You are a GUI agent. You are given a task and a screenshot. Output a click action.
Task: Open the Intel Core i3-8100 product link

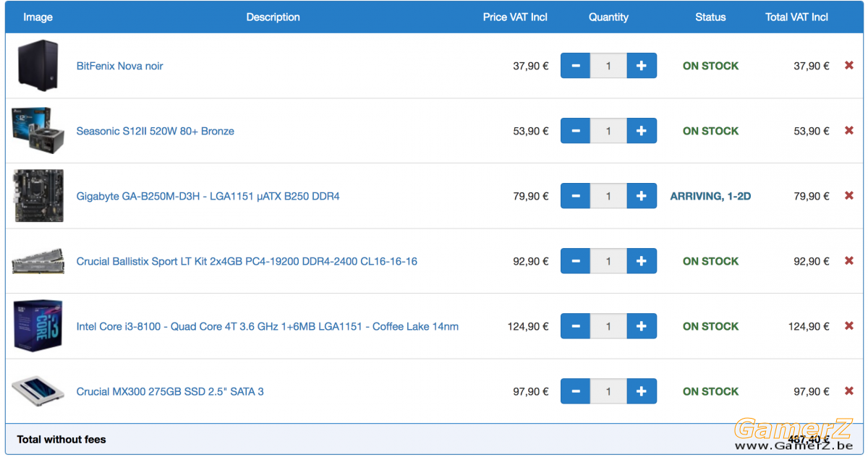click(x=268, y=326)
